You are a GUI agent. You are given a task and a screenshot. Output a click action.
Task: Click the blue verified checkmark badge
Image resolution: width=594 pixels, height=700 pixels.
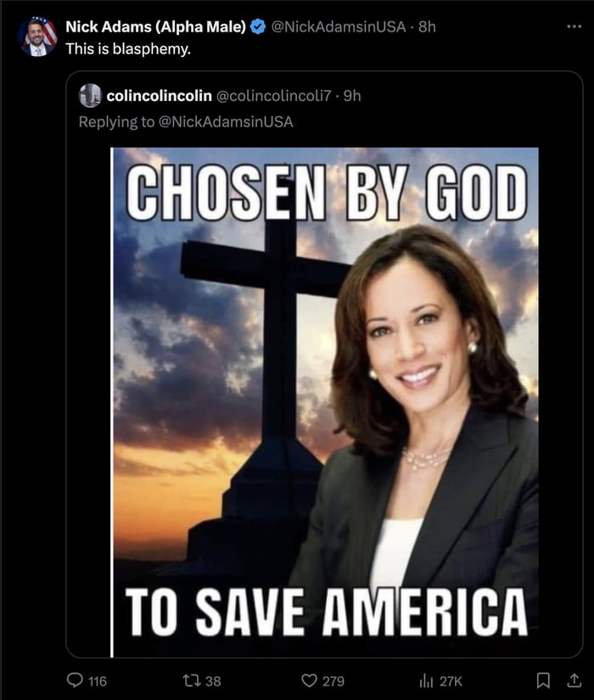(x=258, y=27)
